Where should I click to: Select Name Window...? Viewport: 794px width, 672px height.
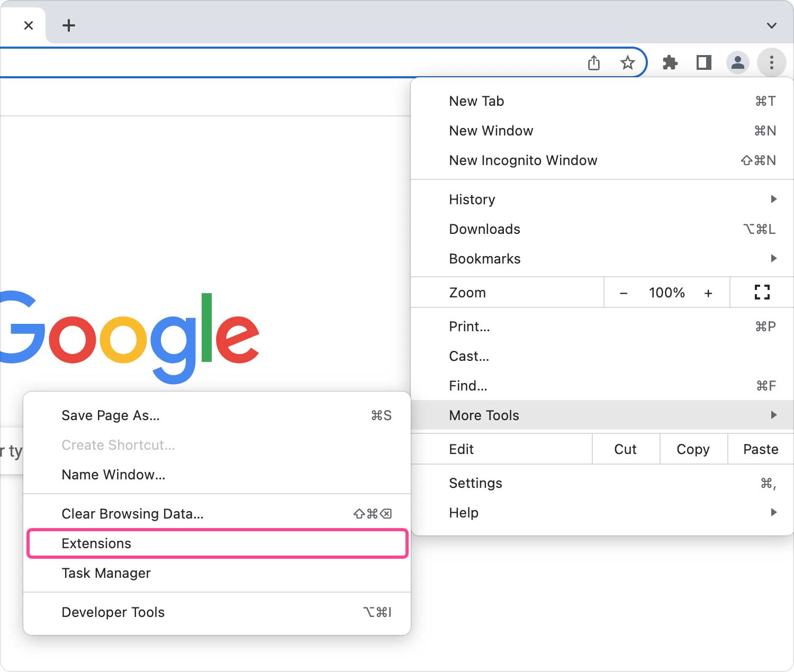[217, 475]
